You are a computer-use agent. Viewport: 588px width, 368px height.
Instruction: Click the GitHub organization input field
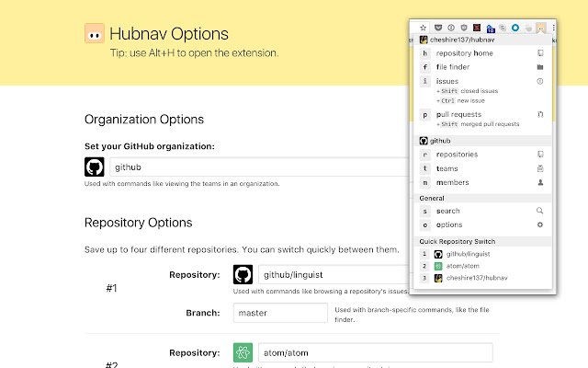pos(259,167)
